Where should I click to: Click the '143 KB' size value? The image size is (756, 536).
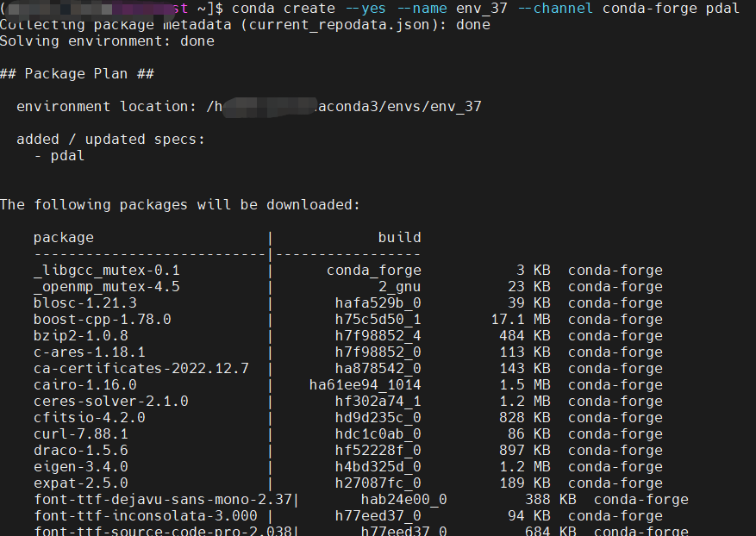pos(525,369)
